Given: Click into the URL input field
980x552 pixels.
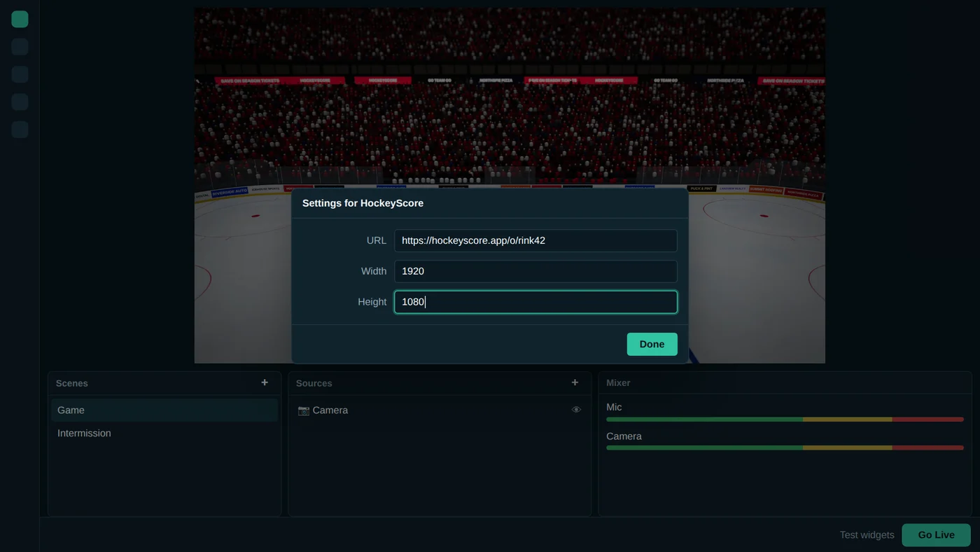Looking at the screenshot, I should 535,240.
